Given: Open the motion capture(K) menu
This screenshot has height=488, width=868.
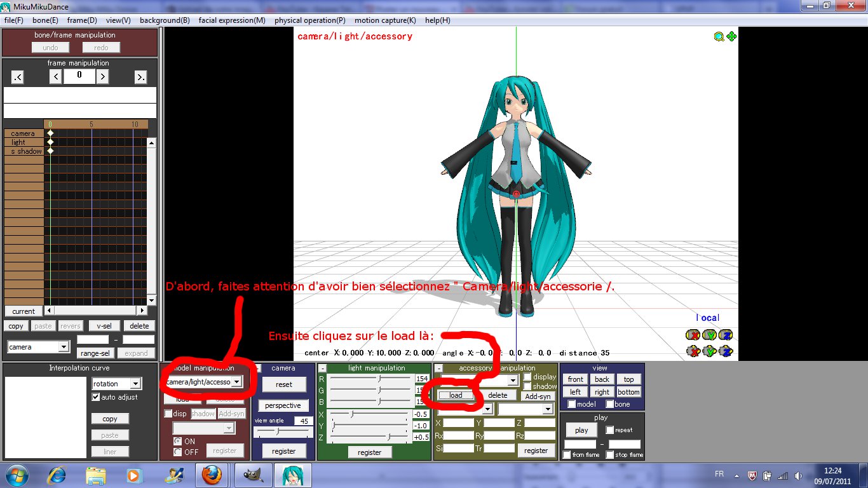Looking at the screenshot, I should [385, 20].
